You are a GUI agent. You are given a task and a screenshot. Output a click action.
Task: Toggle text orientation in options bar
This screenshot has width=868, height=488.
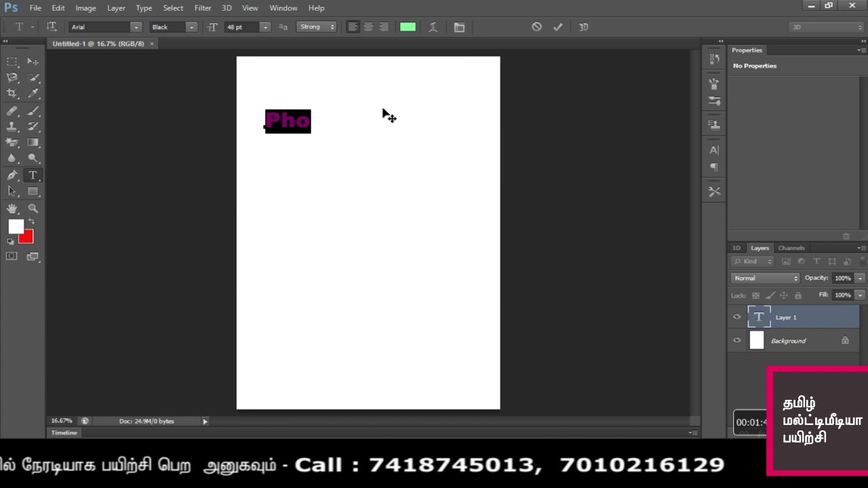pos(52,27)
